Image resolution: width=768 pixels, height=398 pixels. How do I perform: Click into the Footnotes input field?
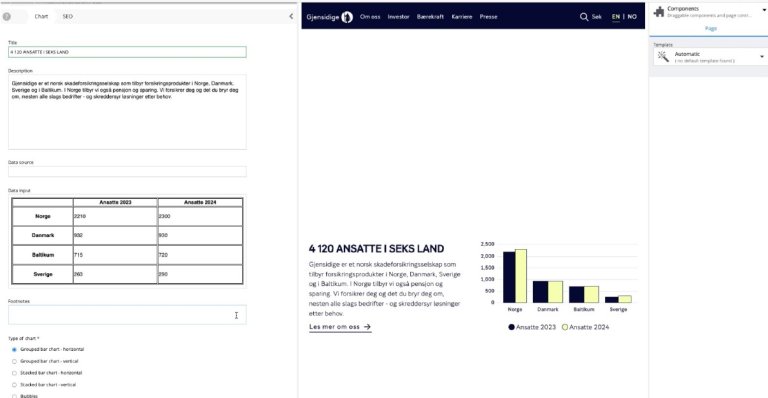[127, 315]
